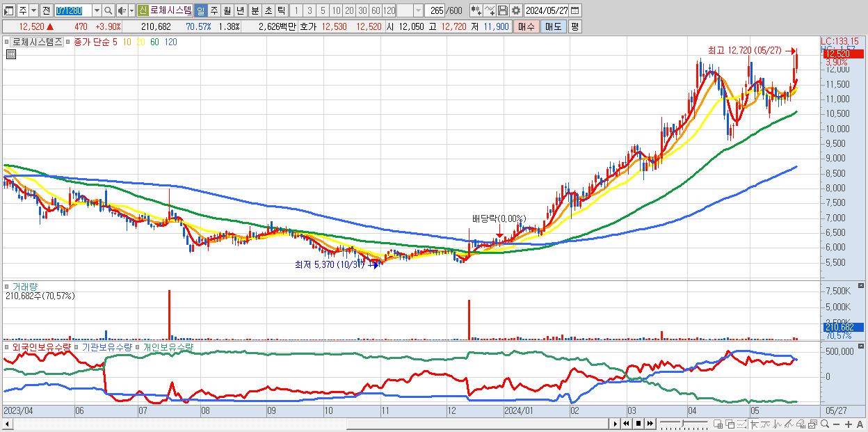The width and height of the screenshot is (868, 432).
Task: Rewind the chart replay
Action: (x=626, y=424)
